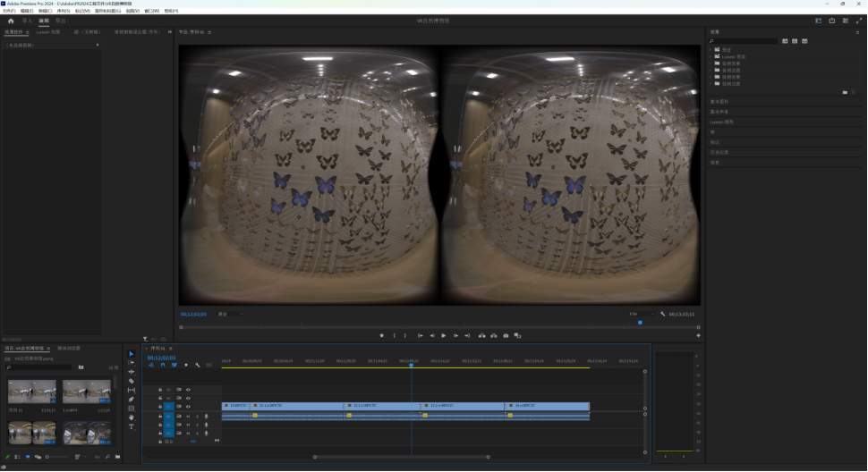Click the thumbnail zoom slider in Project panel
This screenshot has height=472, width=868.
pyautogui.click(x=55, y=457)
